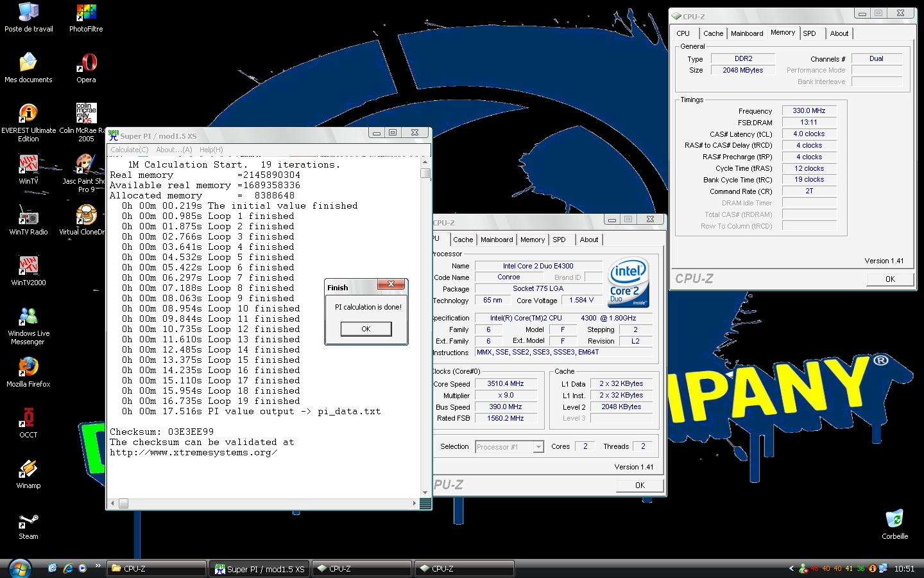
Task: Open Mozilla Firefox desktop shortcut
Action: (x=28, y=372)
